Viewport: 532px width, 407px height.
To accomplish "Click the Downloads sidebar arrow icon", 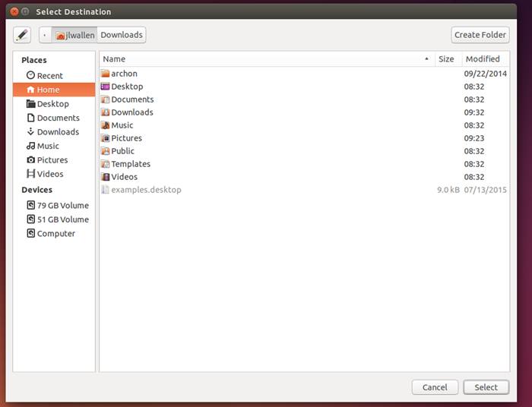I will point(30,131).
